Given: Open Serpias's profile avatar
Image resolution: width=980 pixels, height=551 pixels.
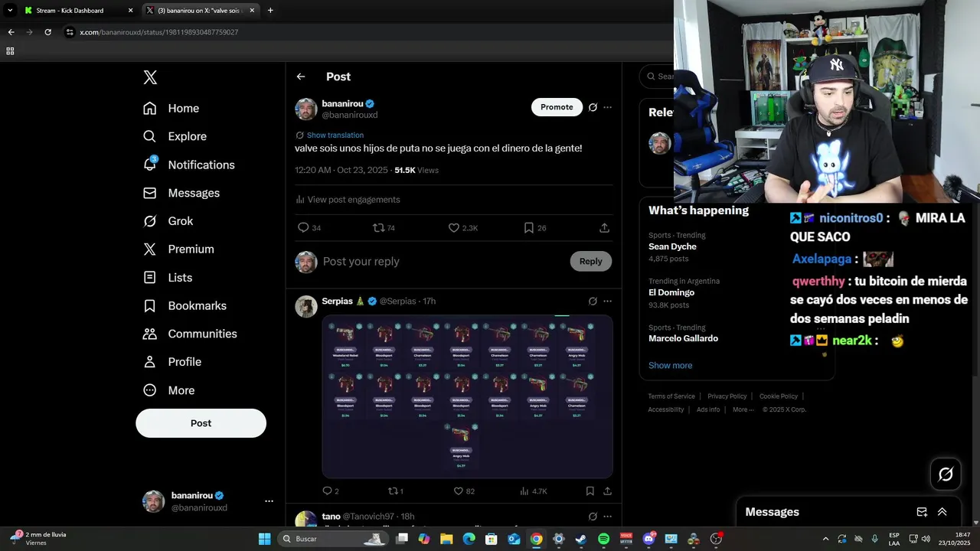Looking at the screenshot, I should (306, 306).
